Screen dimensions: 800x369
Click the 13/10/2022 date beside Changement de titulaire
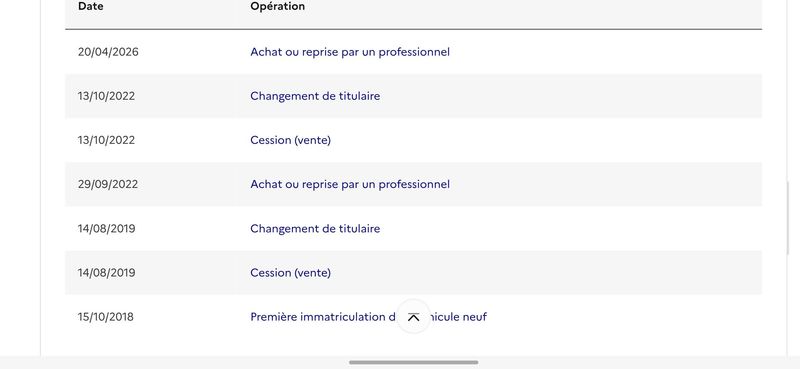107,96
